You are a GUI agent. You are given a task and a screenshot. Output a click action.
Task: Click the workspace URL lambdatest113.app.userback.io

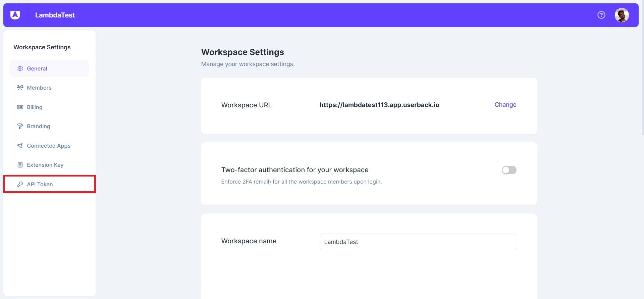[x=379, y=105]
